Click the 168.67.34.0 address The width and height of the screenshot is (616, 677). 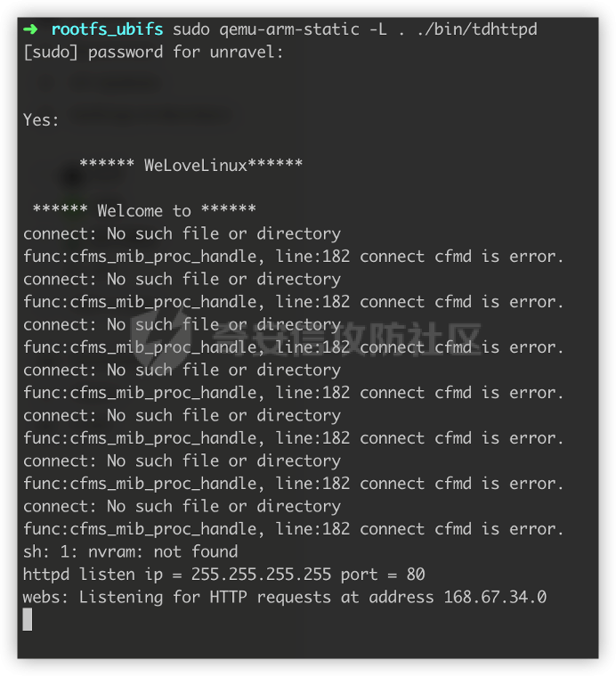(495, 597)
